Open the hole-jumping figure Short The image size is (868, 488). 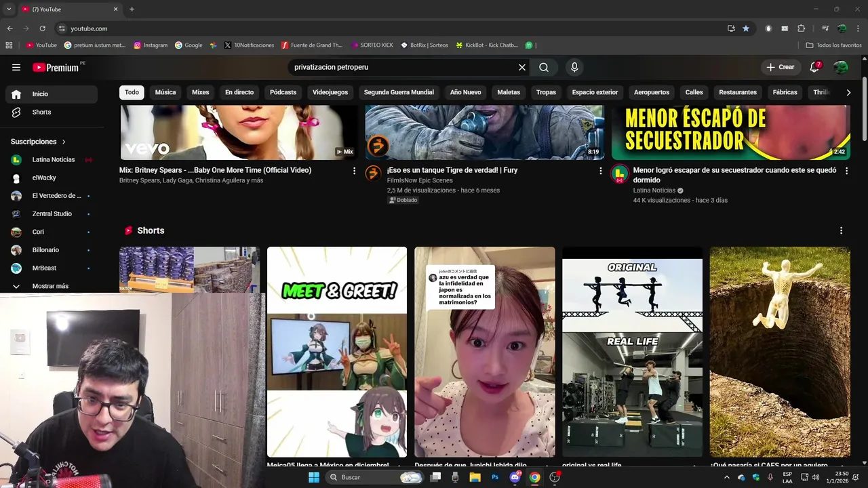[x=780, y=352]
